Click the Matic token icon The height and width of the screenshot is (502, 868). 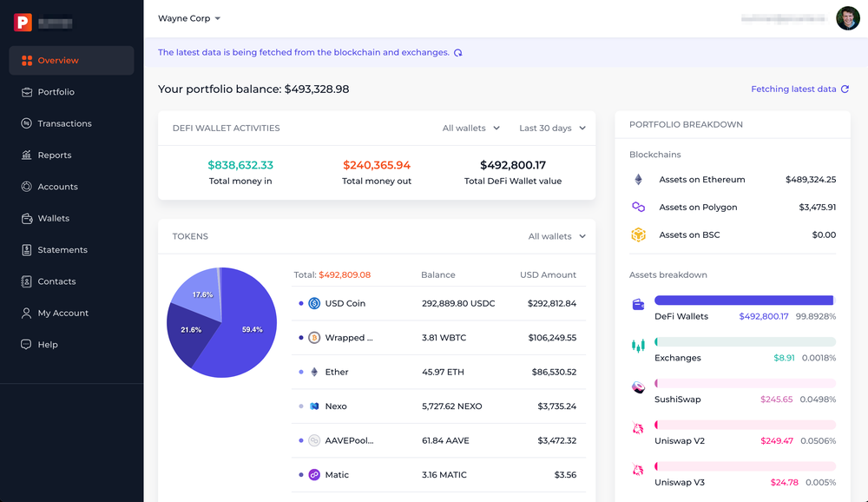pos(314,475)
